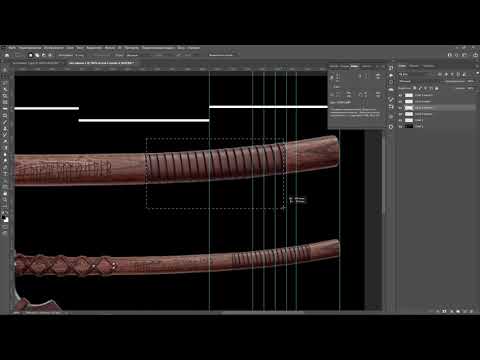The height and width of the screenshot is (360, 480).
Task: Toggle visibility of the fourth layer from top
Action: click(400, 114)
